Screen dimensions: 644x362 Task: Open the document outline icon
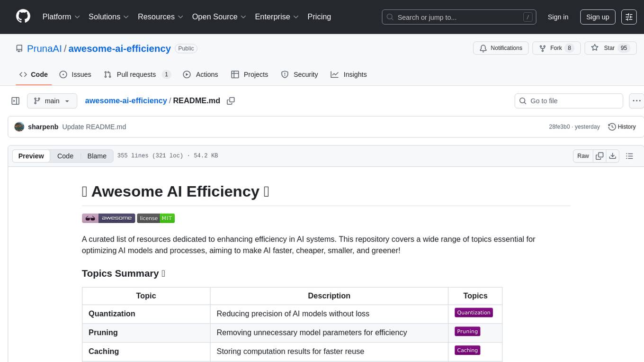click(x=629, y=156)
